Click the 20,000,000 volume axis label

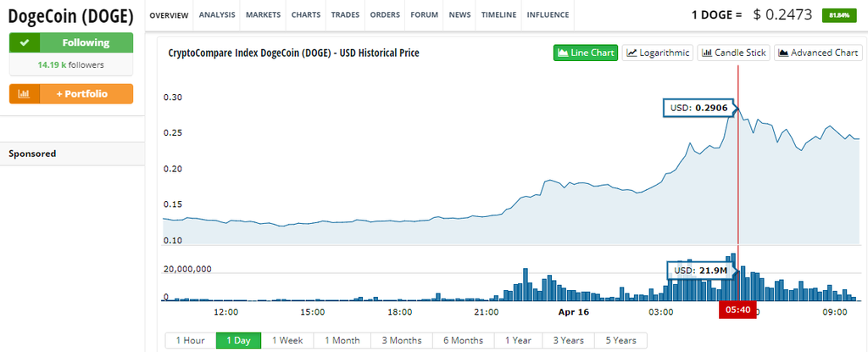point(187,270)
